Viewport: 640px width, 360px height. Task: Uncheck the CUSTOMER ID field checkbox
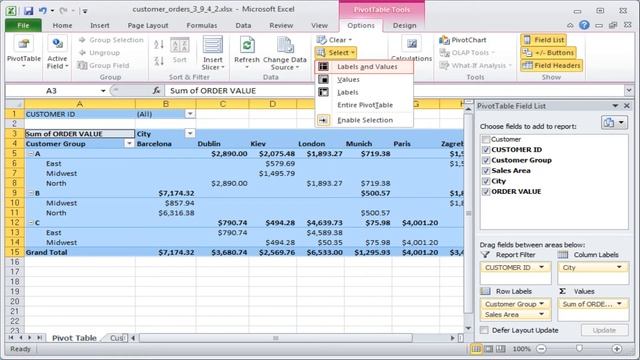[x=486, y=150]
